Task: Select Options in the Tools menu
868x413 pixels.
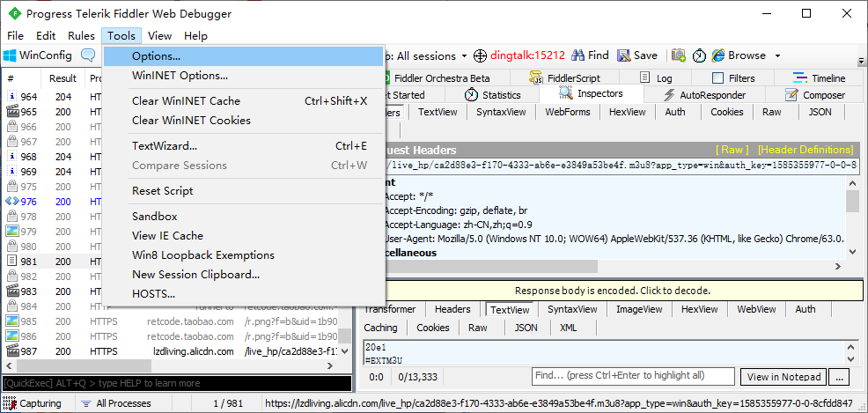Action: pos(244,55)
